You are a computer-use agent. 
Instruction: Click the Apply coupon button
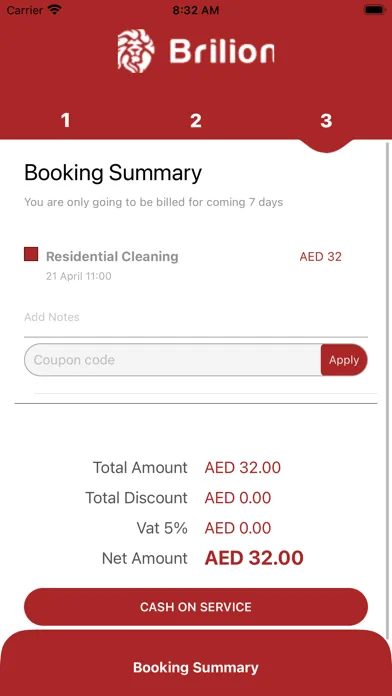tap(344, 360)
